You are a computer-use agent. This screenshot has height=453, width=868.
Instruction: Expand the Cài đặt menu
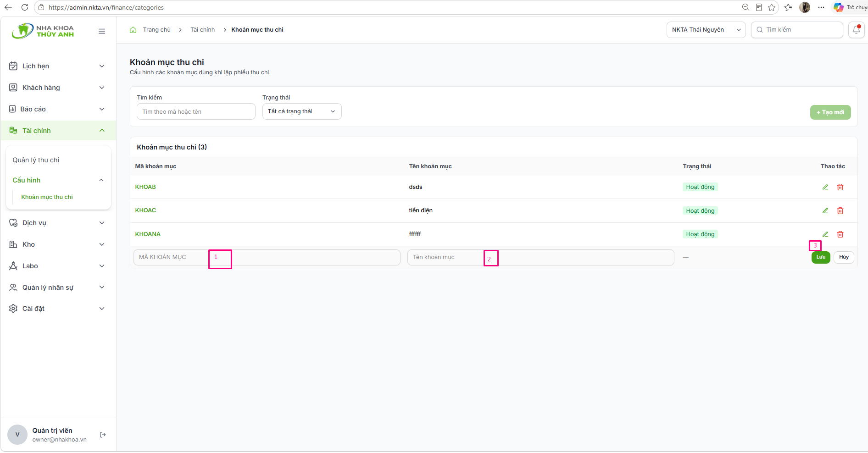click(x=58, y=309)
